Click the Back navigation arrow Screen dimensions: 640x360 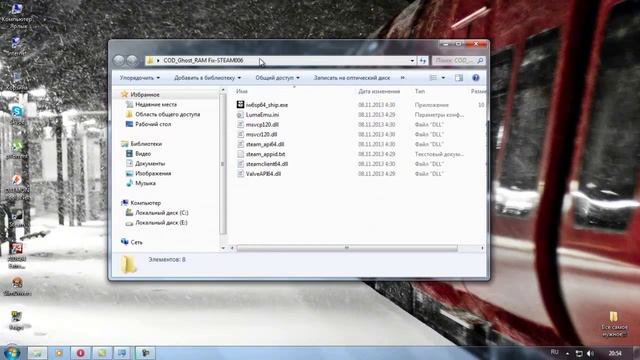119,60
